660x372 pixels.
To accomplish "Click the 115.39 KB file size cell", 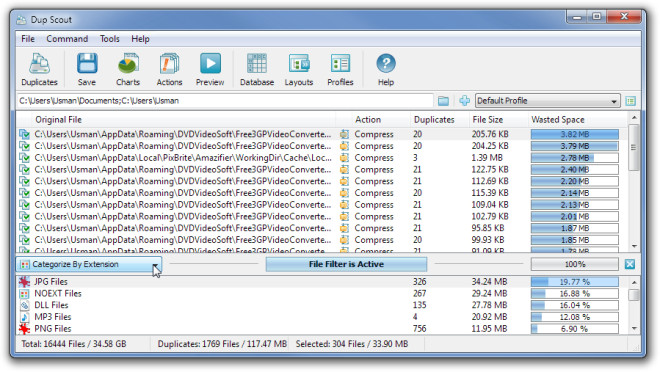I will [x=490, y=193].
